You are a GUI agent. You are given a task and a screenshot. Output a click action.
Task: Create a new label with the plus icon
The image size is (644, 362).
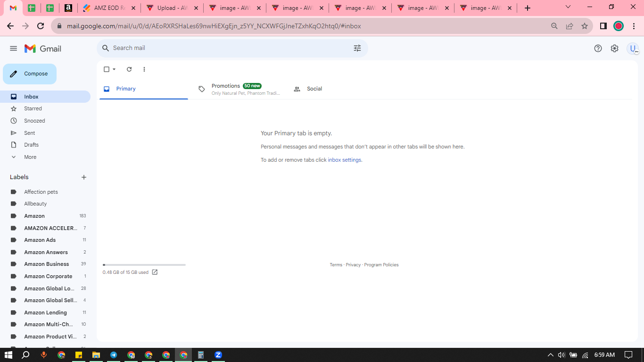(x=84, y=177)
